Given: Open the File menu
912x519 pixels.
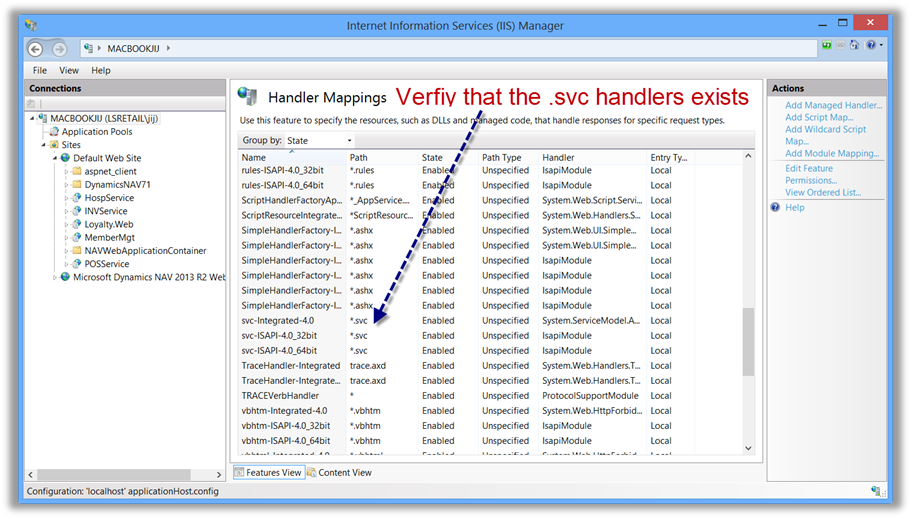Looking at the screenshot, I should [40, 70].
